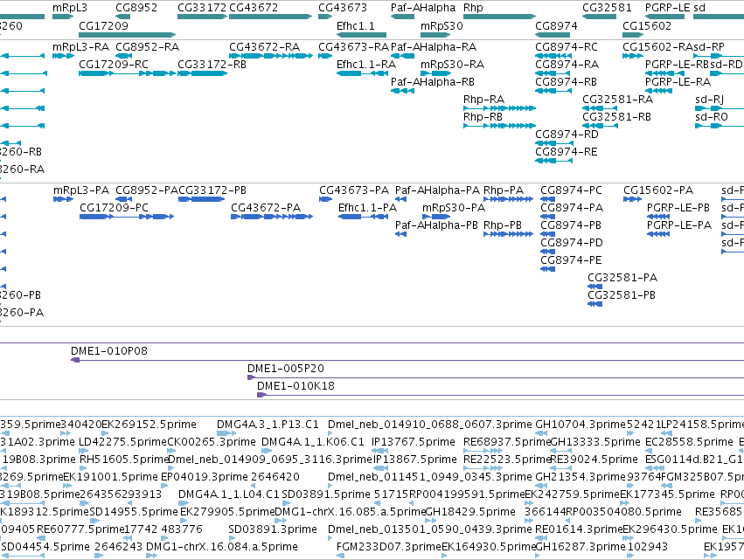Click the Paf-AHalpha-RB transcript label
Viewport: 744px width, 560px height.
[x=433, y=82]
